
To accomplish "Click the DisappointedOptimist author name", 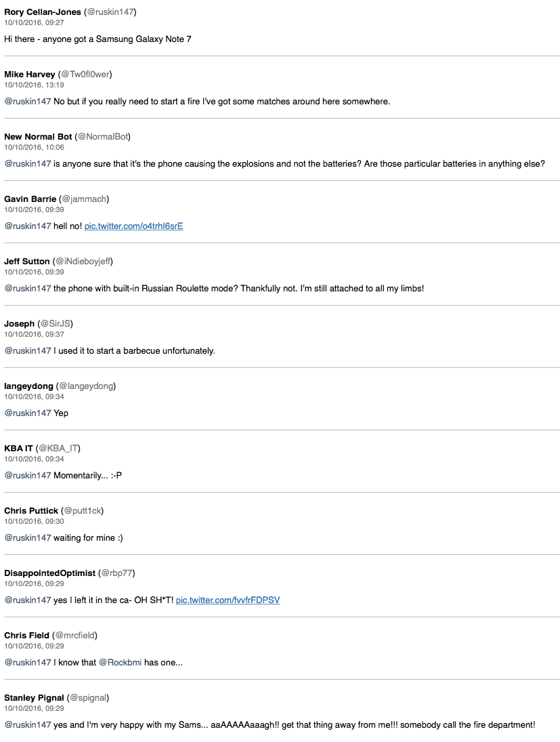I will point(49,573).
